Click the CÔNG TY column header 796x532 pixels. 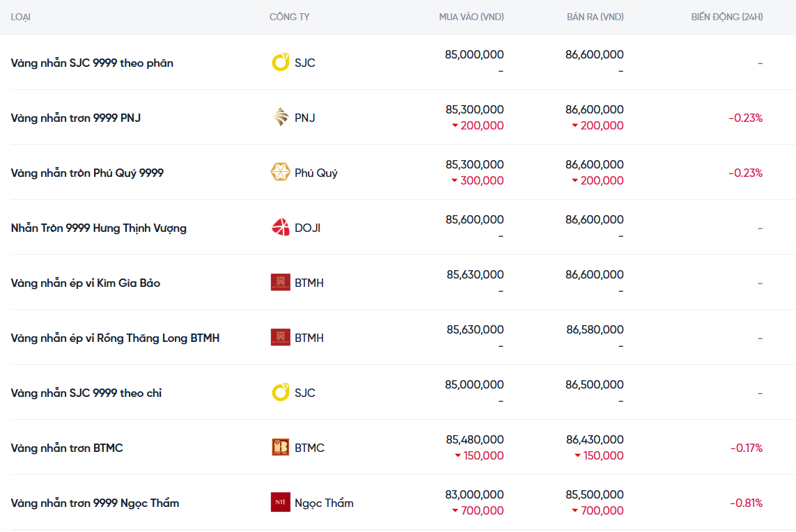point(290,17)
